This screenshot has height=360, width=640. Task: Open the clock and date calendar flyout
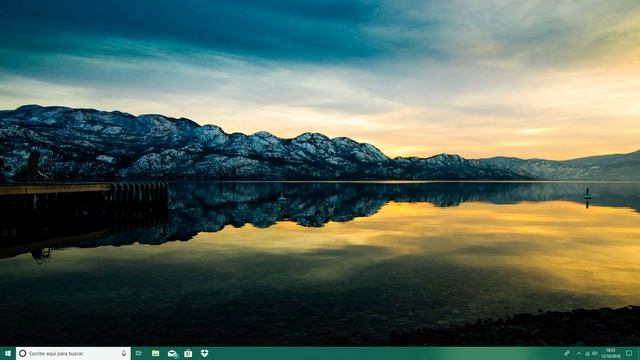(611, 353)
